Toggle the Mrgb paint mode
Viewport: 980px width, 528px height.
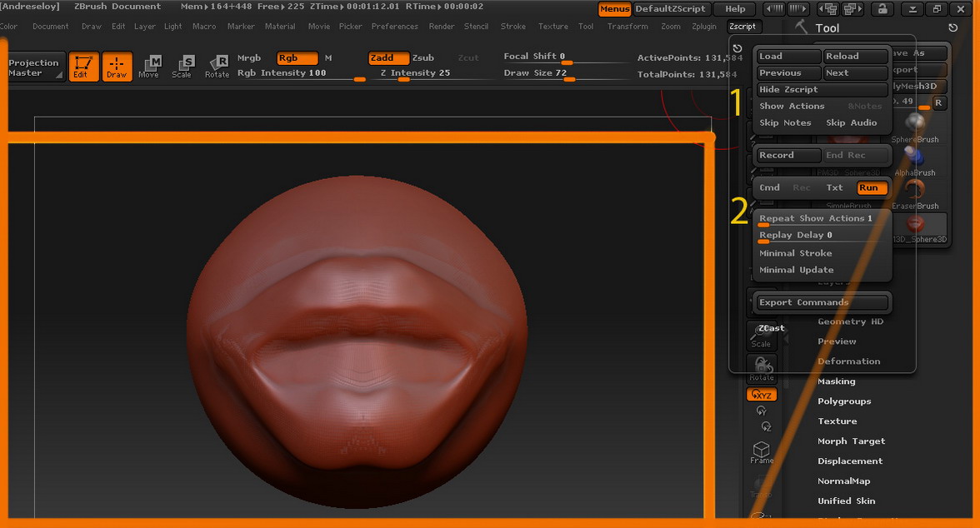pyautogui.click(x=248, y=57)
